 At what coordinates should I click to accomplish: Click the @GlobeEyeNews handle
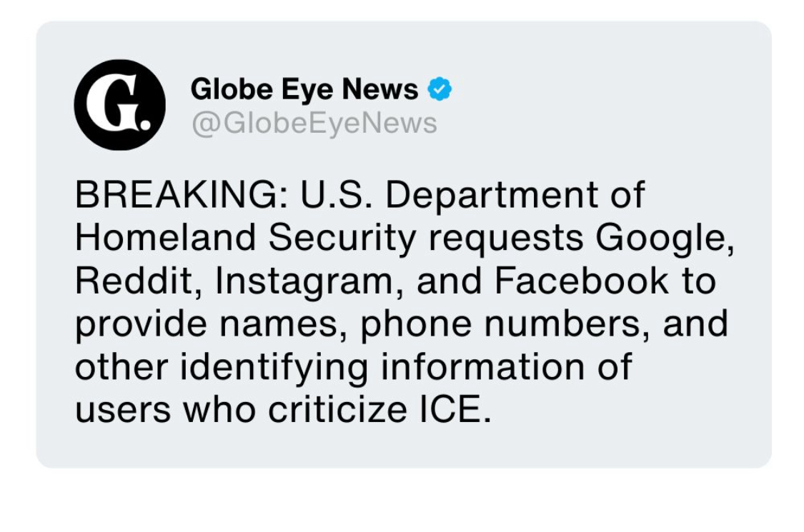[313, 124]
